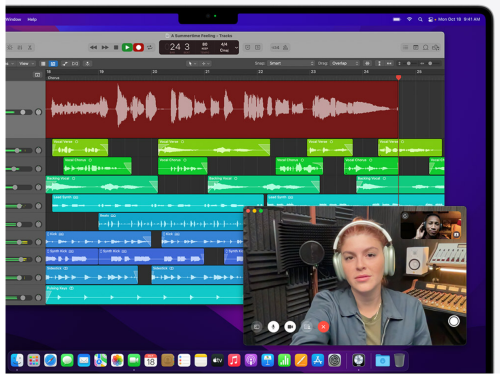Screen dimensions: 500x383
Task: Click pan knob on Backing Vocal track
Action: point(38,187)
